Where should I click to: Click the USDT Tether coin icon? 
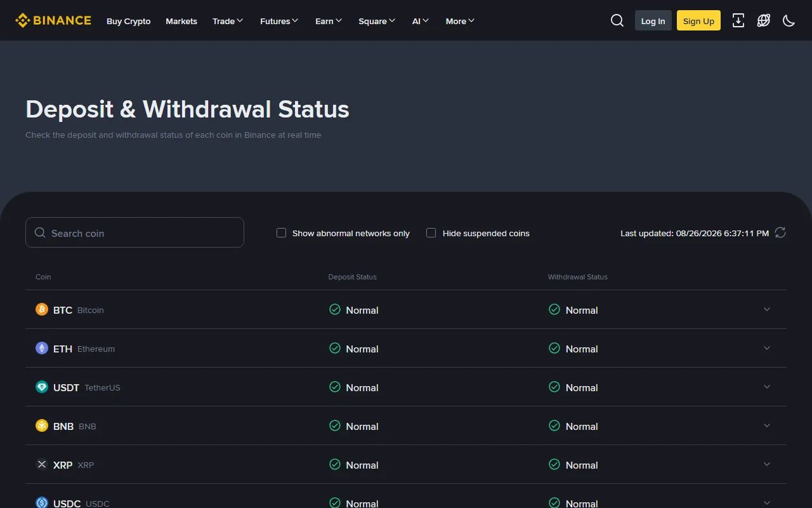click(42, 387)
